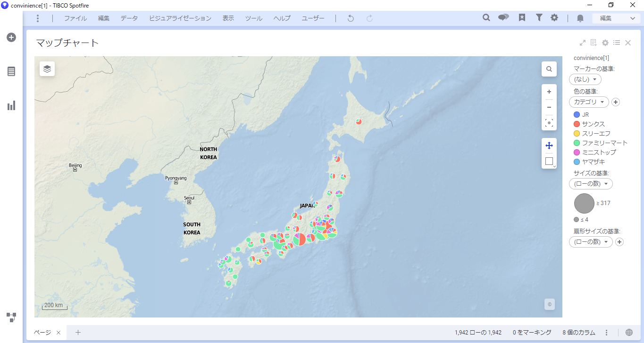Image resolution: width=644 pixels, height=343 pixels.
Task: Click the Hokkaido pie chart marker
Action: tap(359, 121)
